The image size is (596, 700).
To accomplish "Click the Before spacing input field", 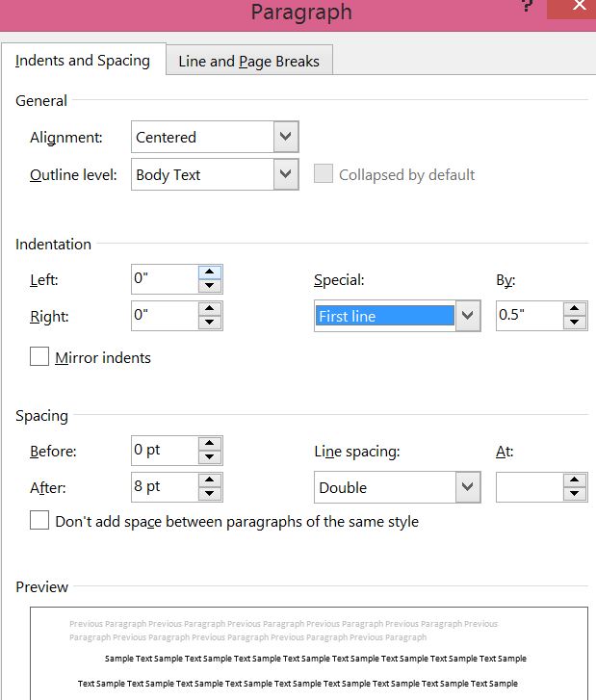I will click(164, 451).
